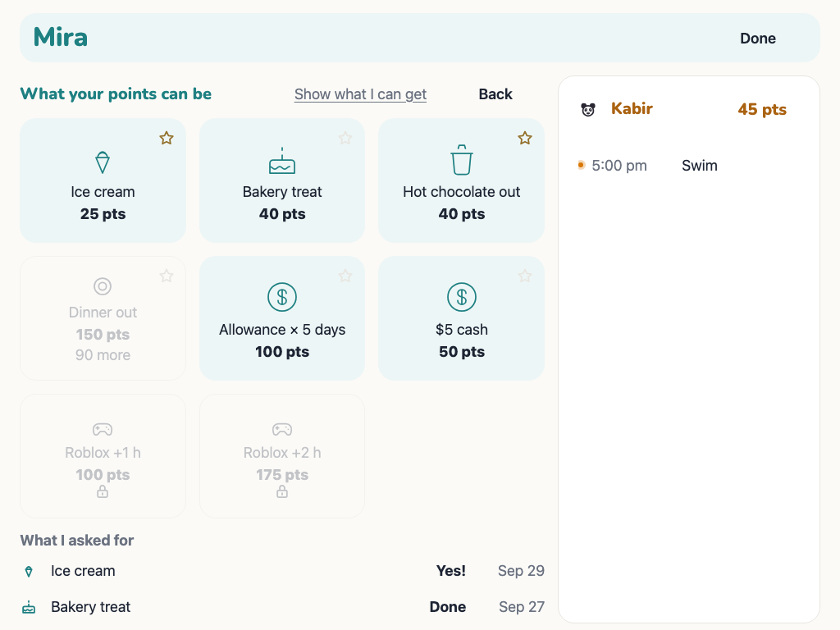Viewport: 840px width, 630px height.
Task: Click the Allowance × 5 days dollar icon
Action: [x=282, y=297]
